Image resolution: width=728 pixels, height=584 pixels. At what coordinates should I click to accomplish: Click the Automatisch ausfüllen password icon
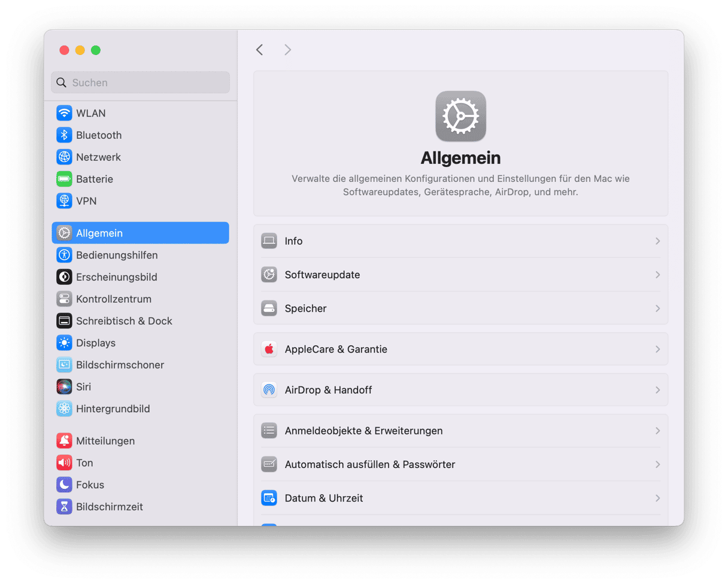tap(269, 464)
